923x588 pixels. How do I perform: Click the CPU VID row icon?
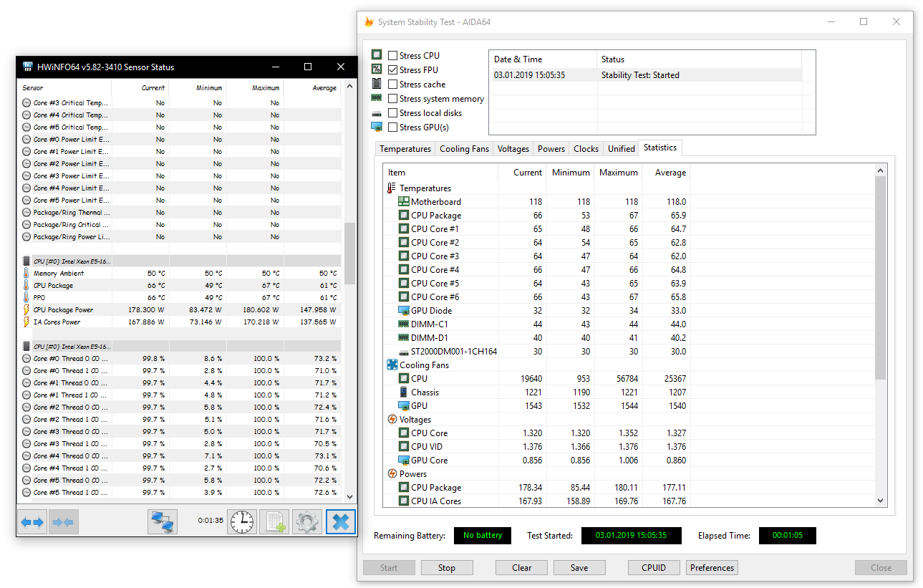(x=403, y=447)
